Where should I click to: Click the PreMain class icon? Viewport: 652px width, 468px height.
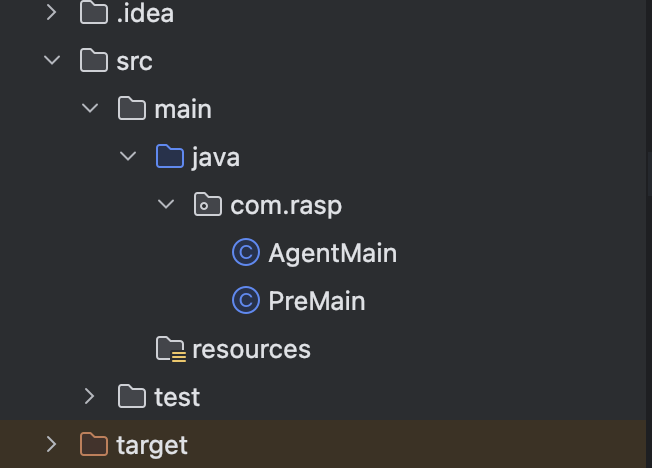pyautogui.click(x=246, y=300)
